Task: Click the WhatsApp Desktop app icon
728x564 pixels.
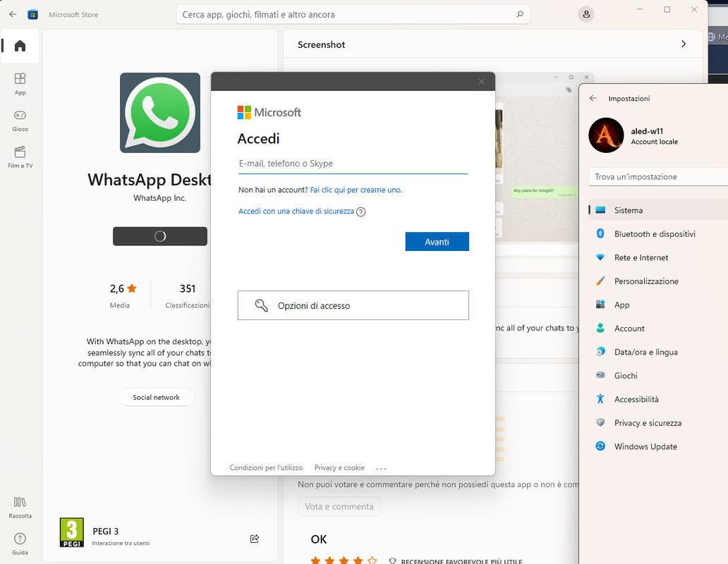Action: tap(160, 113)
